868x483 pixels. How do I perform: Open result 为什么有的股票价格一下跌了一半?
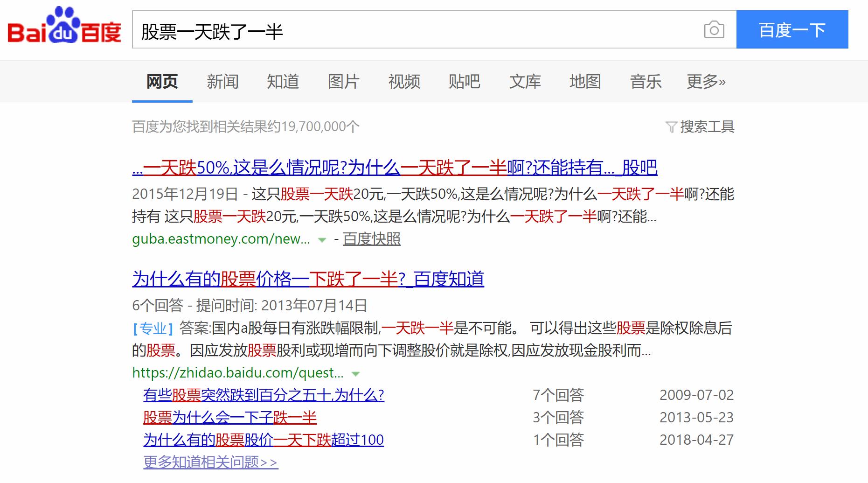[307, 279]
